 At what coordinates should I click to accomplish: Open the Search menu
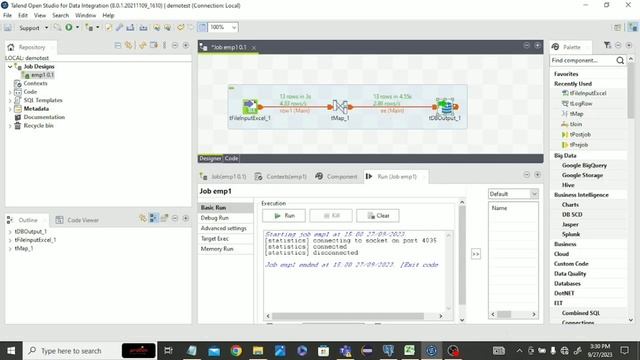click(60, 15)
